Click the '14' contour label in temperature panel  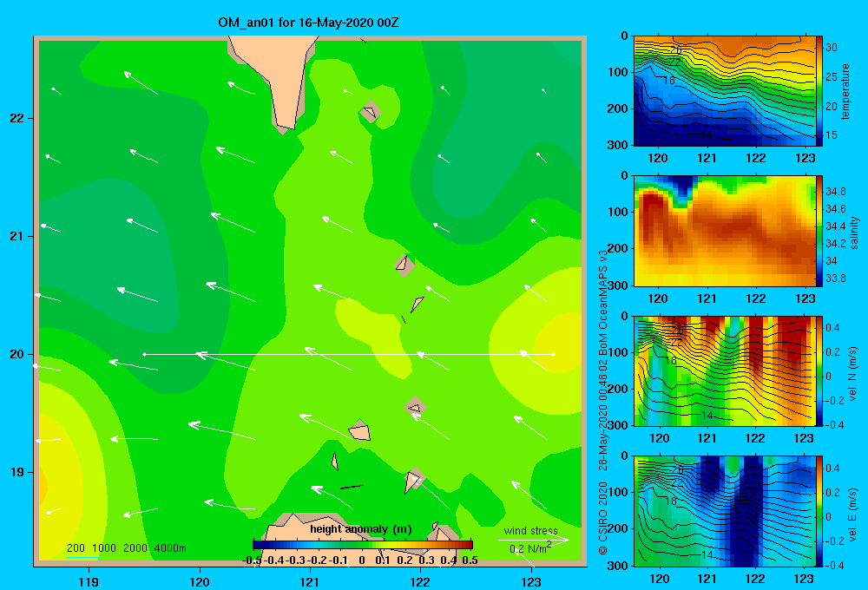[706, 135]
